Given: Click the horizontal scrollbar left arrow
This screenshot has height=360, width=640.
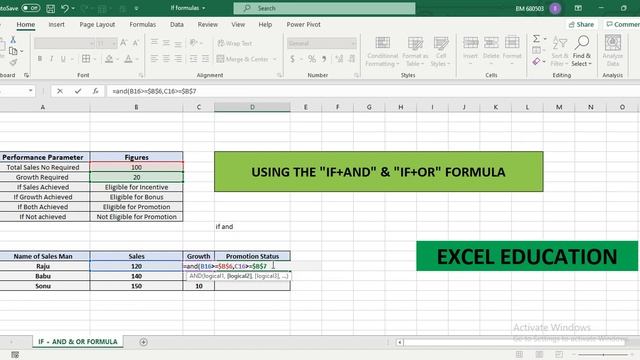Looking at the screenshot, I should coord(400,342).
